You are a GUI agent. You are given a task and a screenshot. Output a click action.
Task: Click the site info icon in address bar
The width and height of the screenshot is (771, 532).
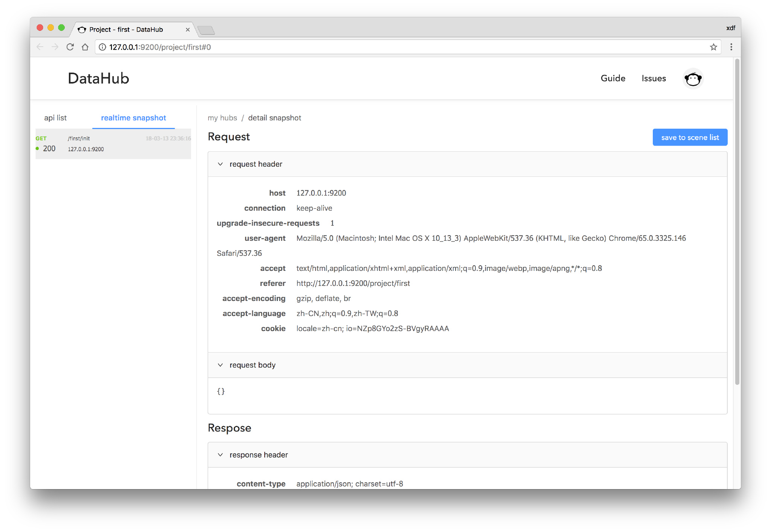(x=102, y=47)
